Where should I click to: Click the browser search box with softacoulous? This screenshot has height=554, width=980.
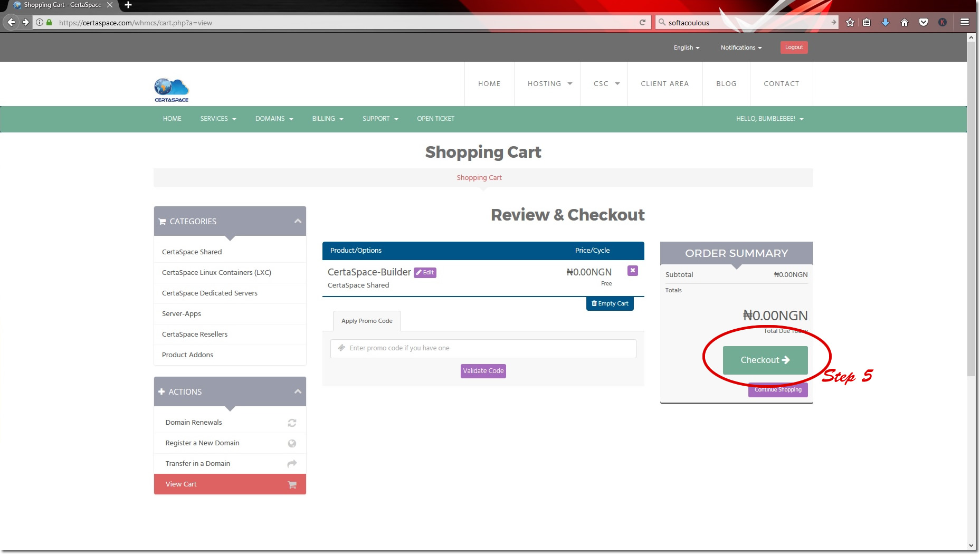[746, 22]
